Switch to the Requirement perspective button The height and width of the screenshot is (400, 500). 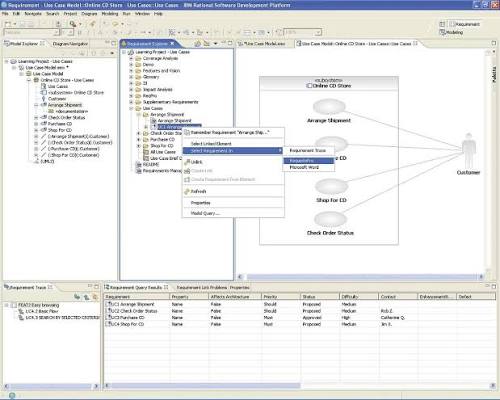[x=465, y=24]
